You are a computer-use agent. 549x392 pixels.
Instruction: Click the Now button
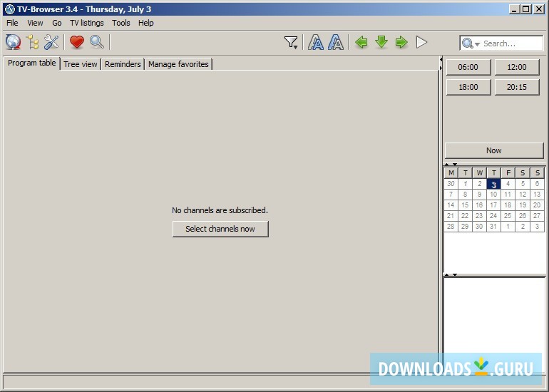click(x=494, y=150)
